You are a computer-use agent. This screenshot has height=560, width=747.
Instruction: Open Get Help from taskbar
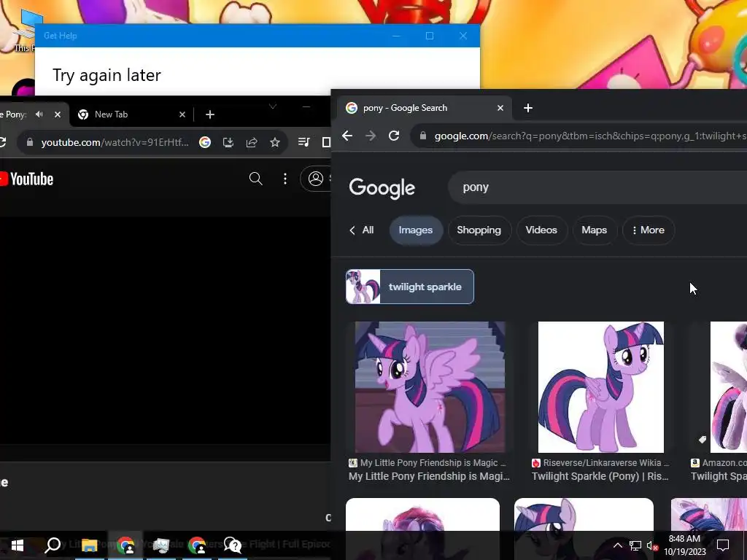[x=233, y=545]
